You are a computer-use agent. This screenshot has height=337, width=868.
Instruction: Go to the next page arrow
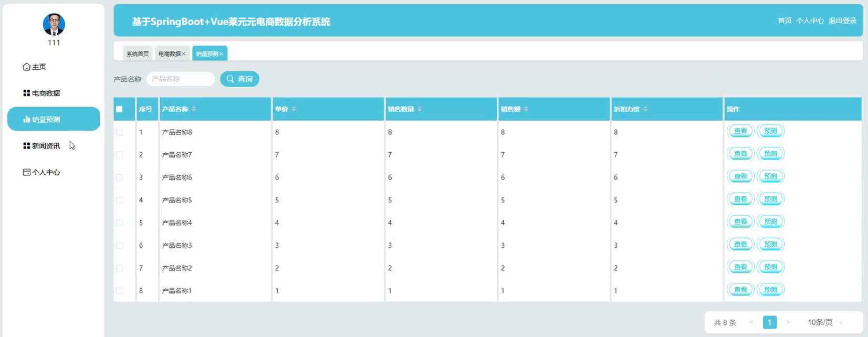click(x=788, y=322)
